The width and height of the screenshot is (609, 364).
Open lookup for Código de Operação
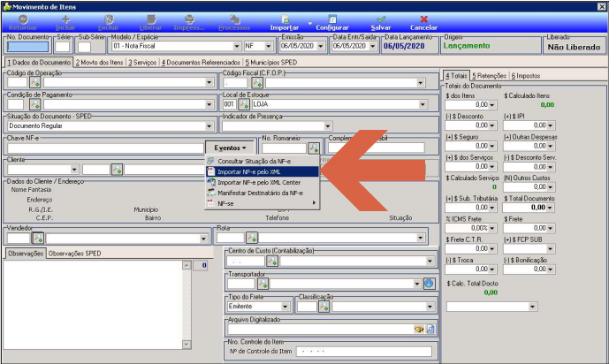[x=35, y=82]
